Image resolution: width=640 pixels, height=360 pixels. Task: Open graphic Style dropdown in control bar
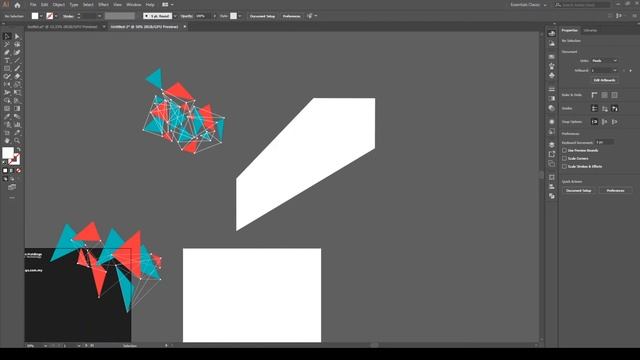click(x=240, y=16)
